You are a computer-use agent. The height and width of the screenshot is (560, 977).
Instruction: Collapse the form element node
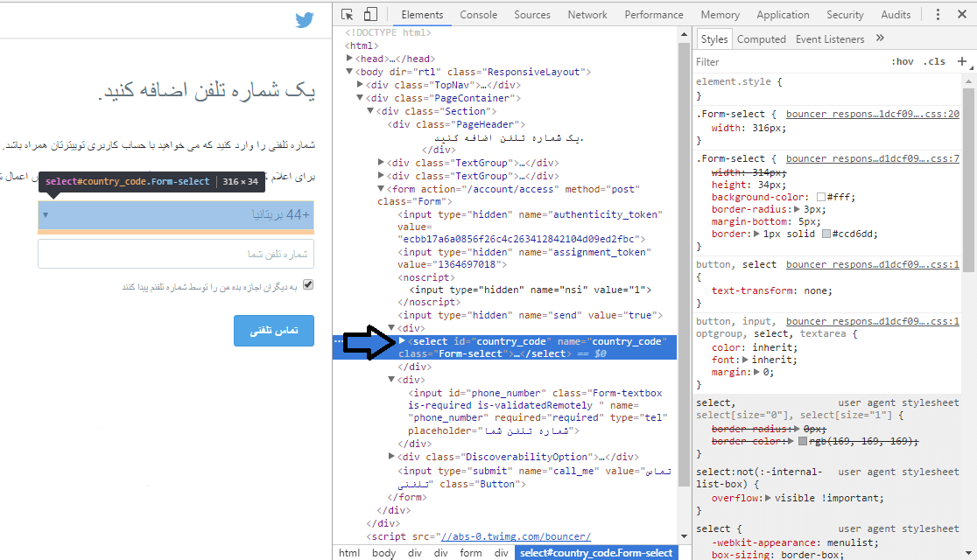click(x=382, y=189)
